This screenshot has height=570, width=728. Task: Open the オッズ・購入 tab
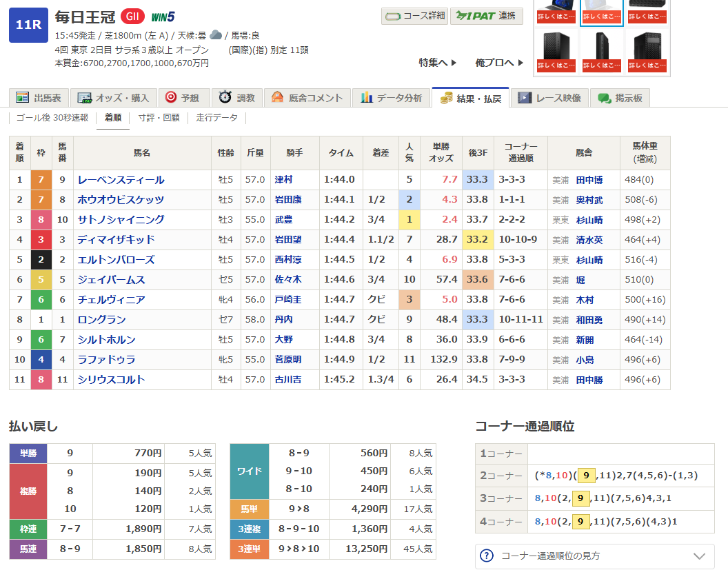pyautogui.click(x=114, y=98)
